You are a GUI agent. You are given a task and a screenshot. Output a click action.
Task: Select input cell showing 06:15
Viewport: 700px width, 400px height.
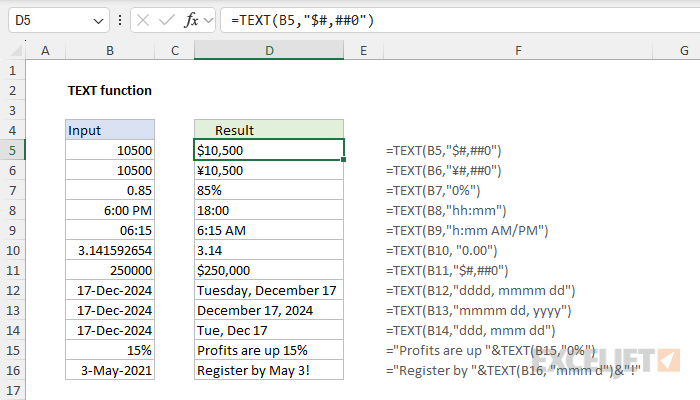coord(110,230)
